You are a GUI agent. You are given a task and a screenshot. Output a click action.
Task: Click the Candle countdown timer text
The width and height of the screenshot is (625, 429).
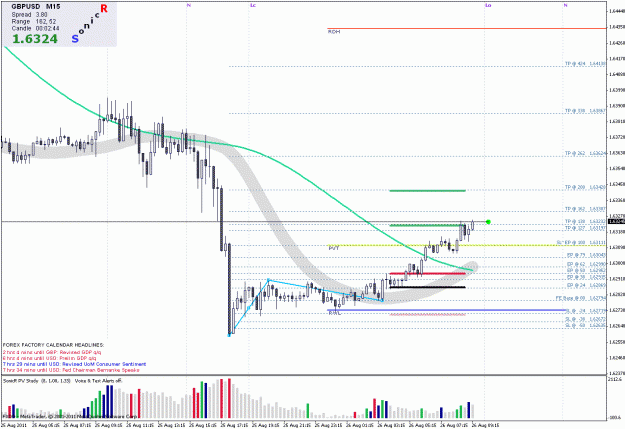coord(35,29)
